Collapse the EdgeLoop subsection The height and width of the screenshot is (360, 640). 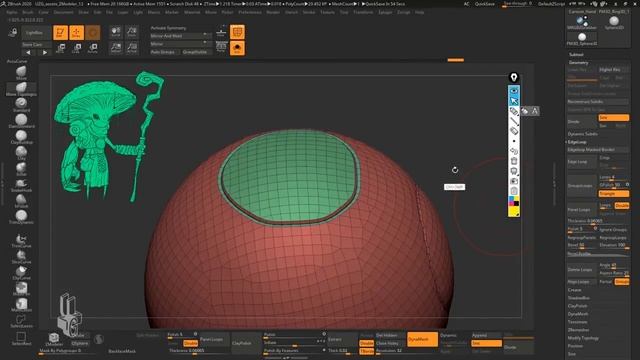click(577, 142)
